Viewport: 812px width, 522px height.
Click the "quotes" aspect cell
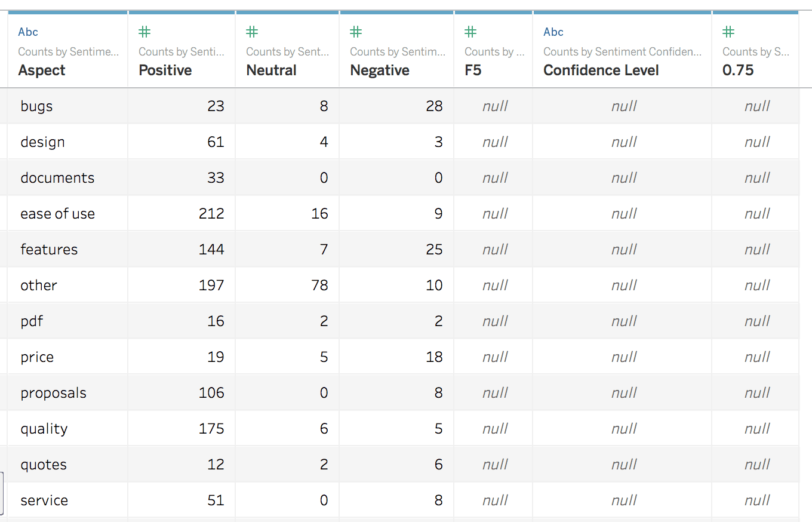tap(68, 465)
